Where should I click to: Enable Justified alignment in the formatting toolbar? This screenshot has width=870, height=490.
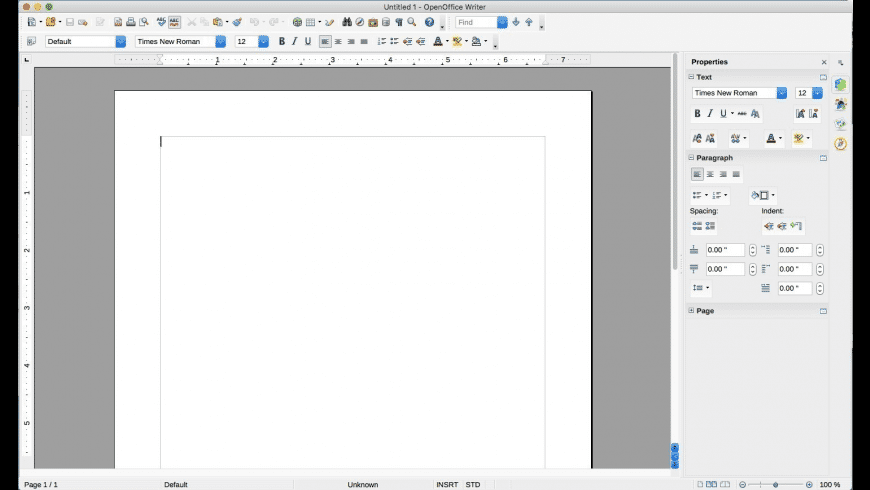364,42
